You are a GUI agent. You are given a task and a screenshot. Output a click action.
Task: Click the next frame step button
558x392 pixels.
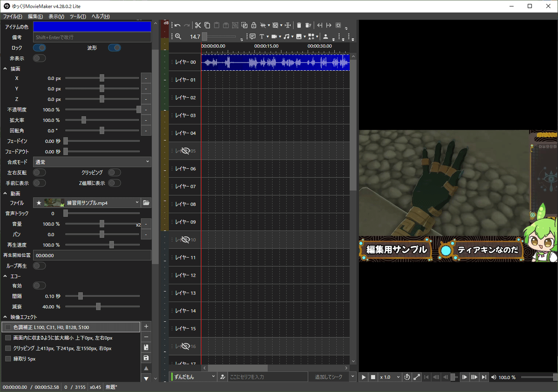click(x=465, y=377)
